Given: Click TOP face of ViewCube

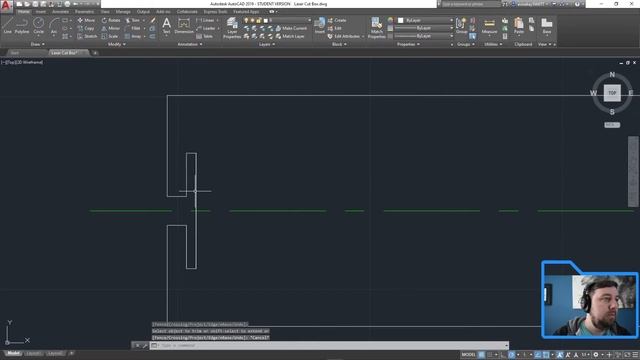Looking at the screenshot, I should click(x=612, y=93).
